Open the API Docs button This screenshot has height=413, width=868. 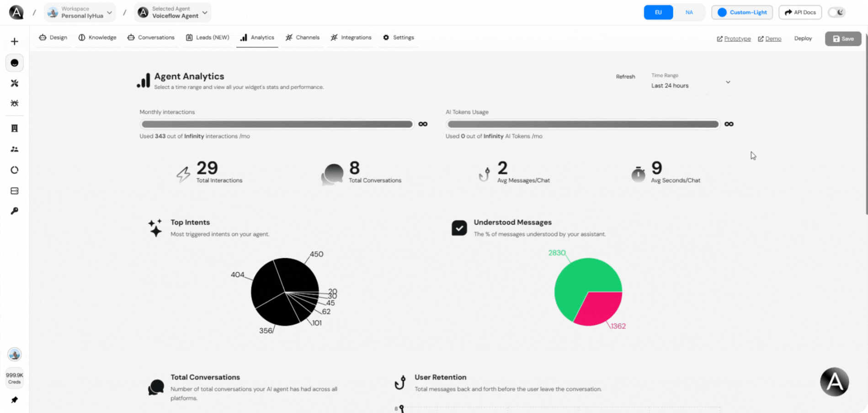coord(800,12)
